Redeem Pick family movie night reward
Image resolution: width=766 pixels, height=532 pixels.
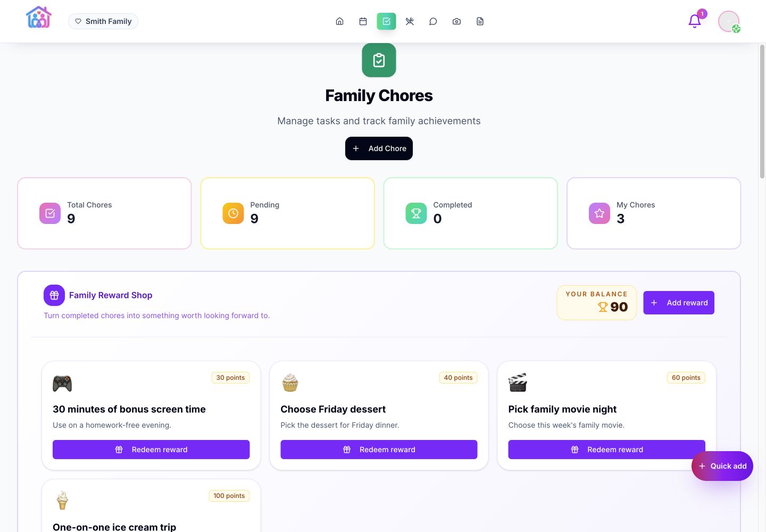606,450
